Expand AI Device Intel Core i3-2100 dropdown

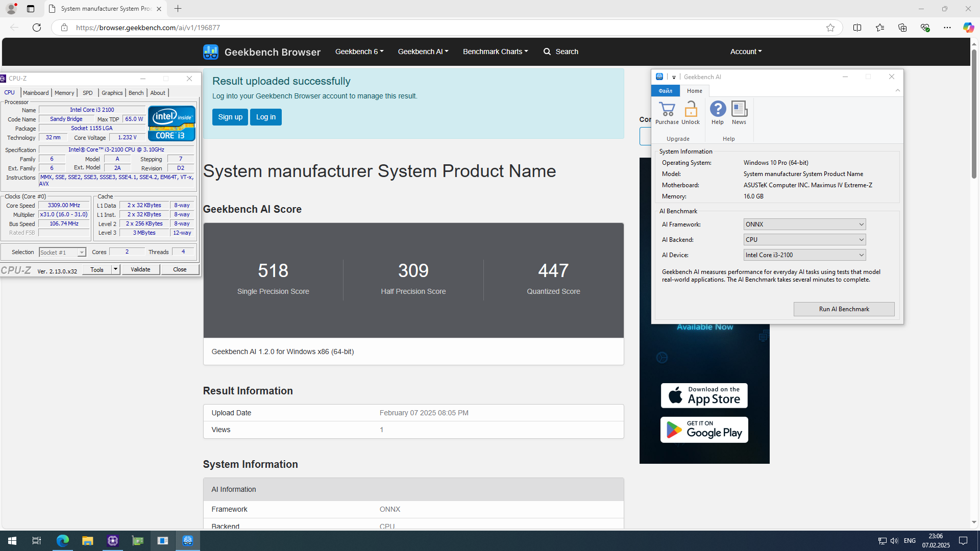point(804,255)
